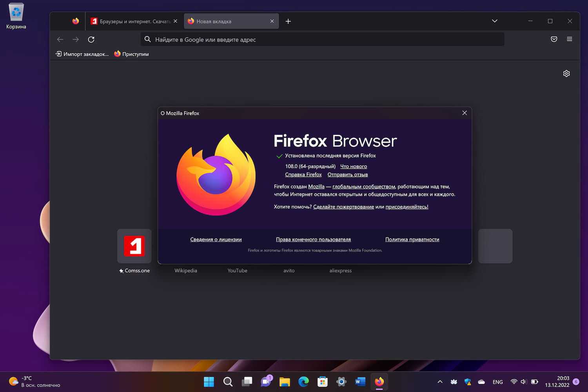This screenshot has height=392, width=588.
Task: Open the Firefox application menu
Action: tap(570, 39)
